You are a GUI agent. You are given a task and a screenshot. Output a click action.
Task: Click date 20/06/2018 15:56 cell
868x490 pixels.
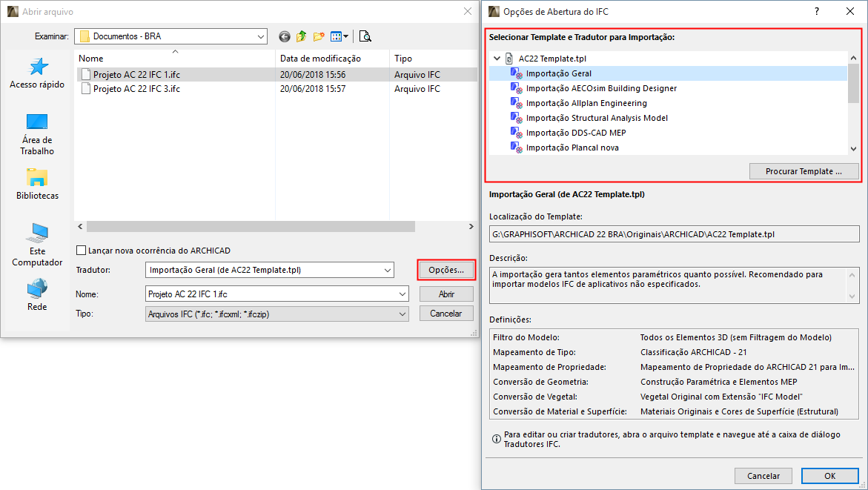313,74
